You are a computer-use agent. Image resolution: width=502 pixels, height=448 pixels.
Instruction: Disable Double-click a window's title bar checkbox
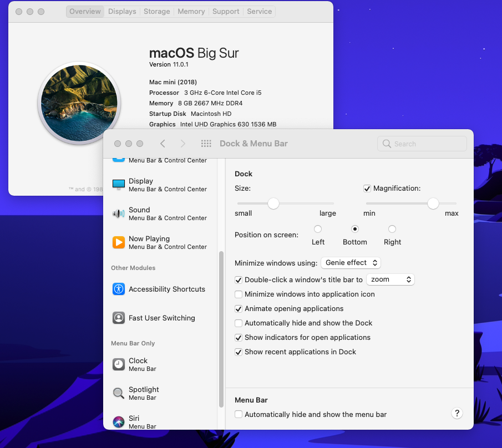(x=238, y=280)
